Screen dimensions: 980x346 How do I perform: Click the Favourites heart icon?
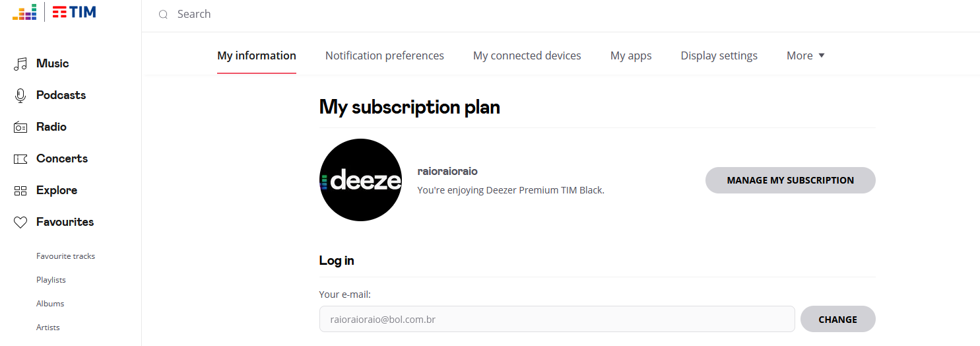20,223
